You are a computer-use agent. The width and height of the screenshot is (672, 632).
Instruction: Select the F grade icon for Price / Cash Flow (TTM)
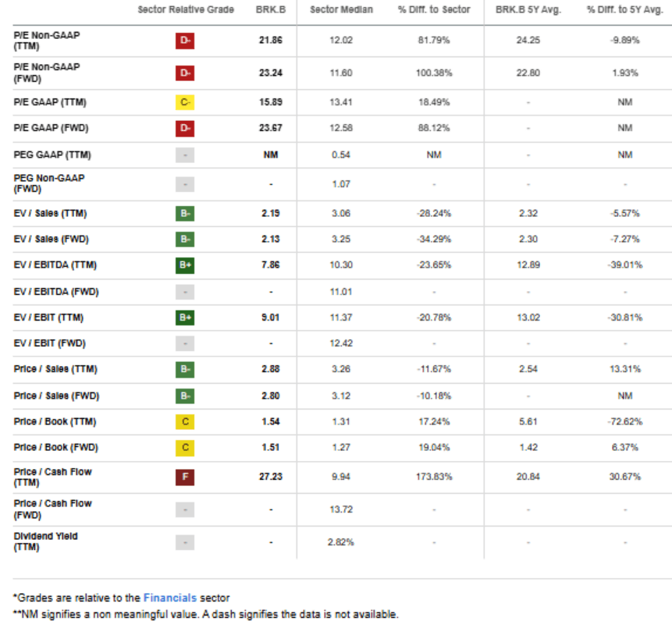(x=184, y=476)
